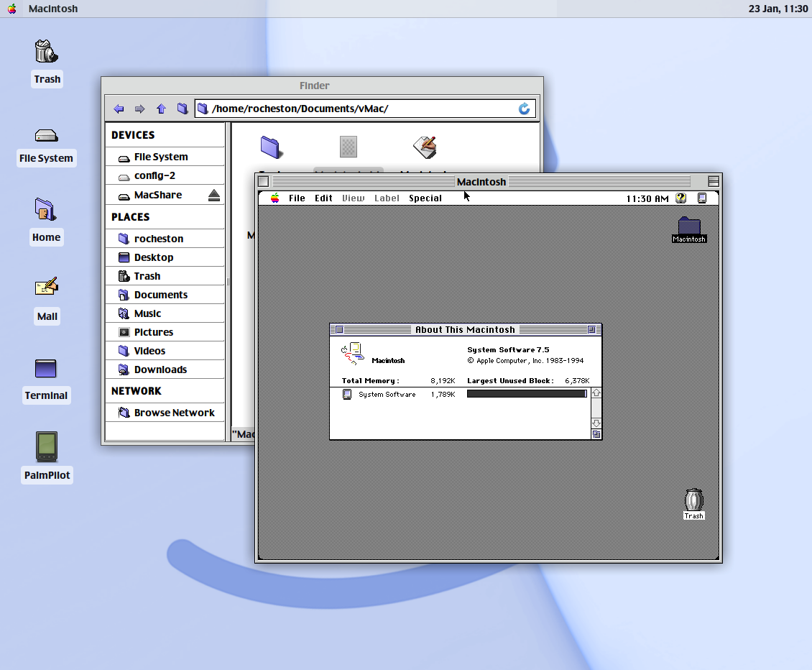Image resolution: width=812 pixels, height=670 pixels.
Task: Click Macintosh emulator window left title box
Action: [x=263, y=181]
